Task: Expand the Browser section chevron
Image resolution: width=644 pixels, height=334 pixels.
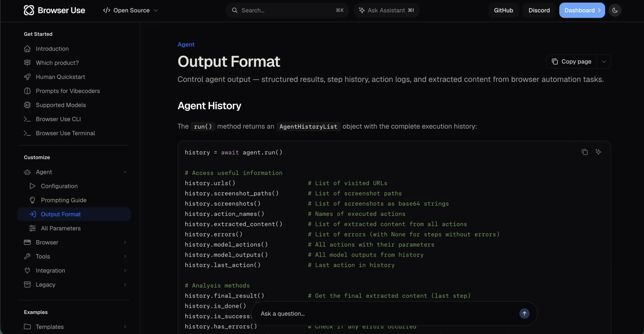Action: point(125,243)
